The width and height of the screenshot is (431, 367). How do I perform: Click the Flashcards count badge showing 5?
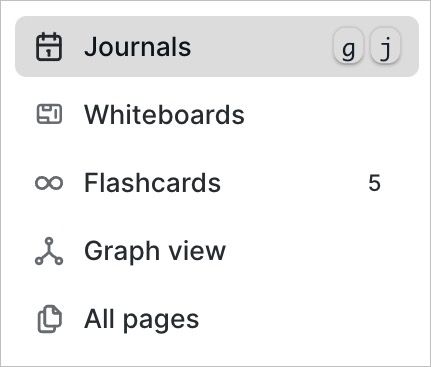point(374,183)
